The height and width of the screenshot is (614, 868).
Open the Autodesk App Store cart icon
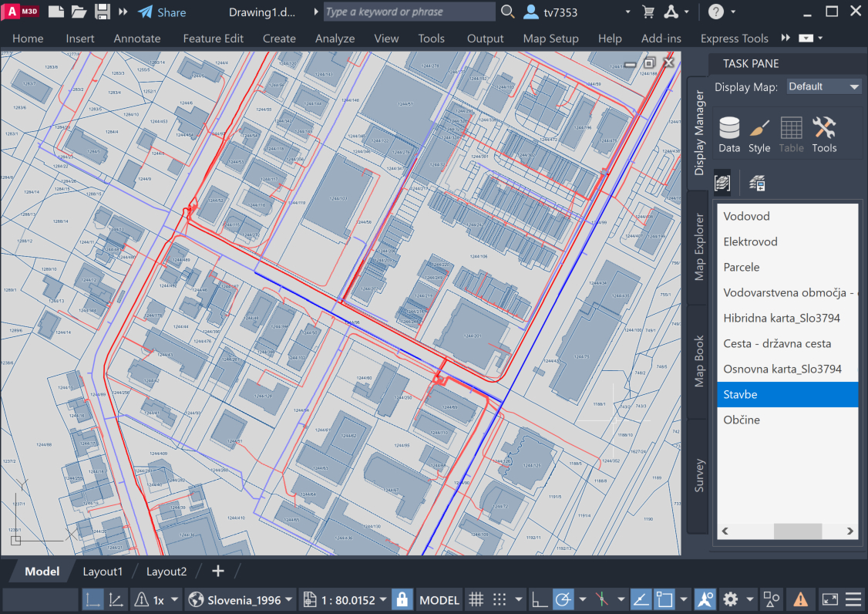(648, 12)
